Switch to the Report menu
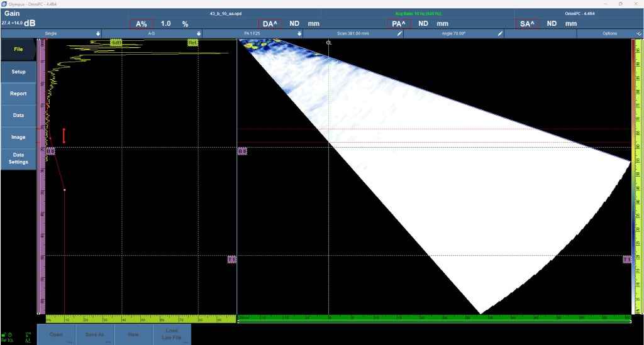The height and width of the screenshot is (345, 644). point(19,94)
